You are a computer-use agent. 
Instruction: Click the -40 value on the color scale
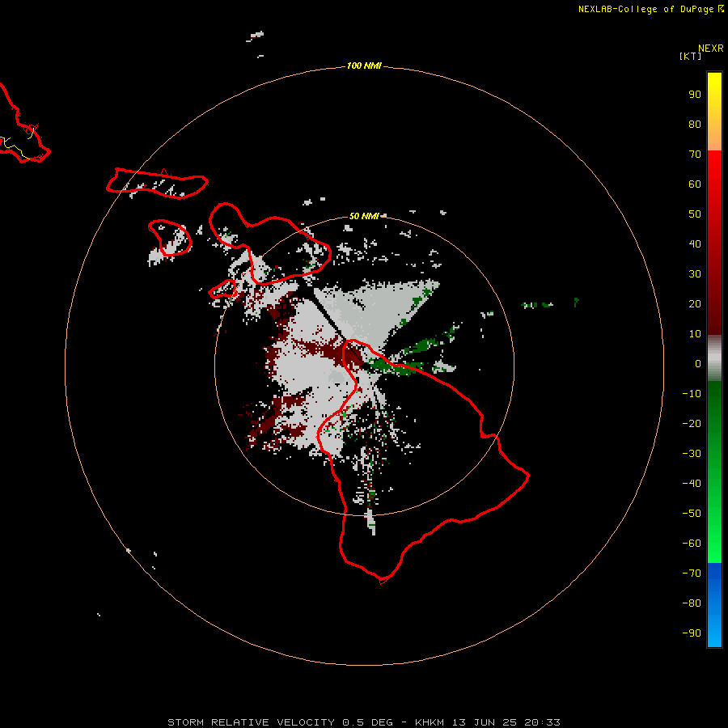(692, 484)
